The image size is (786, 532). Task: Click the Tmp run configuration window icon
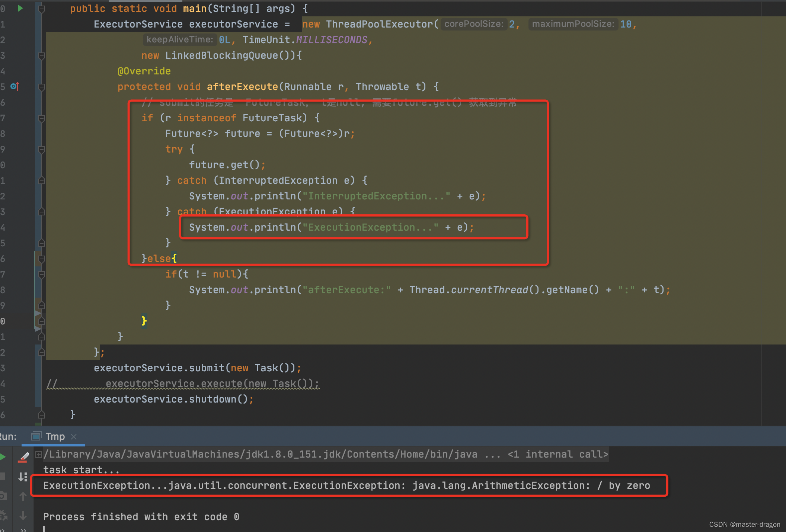coord(36,436)
